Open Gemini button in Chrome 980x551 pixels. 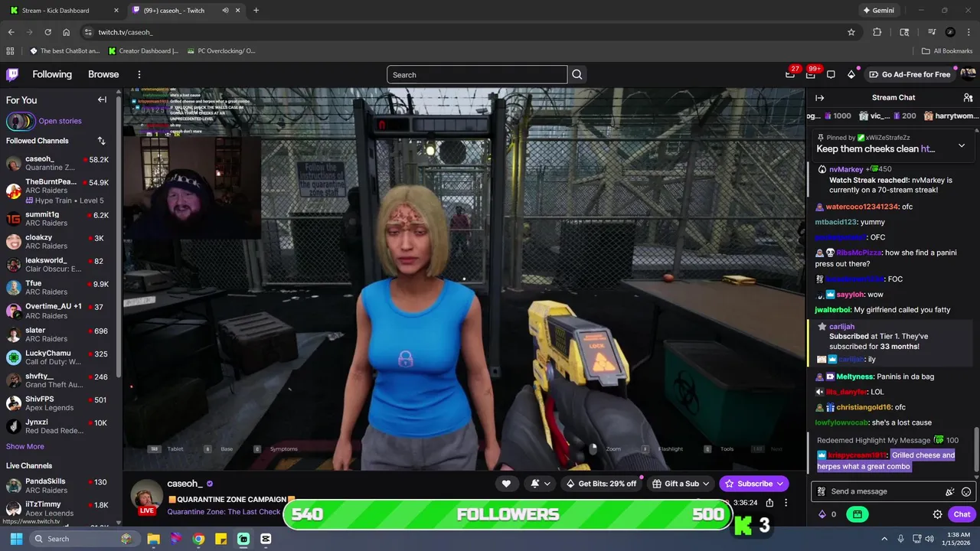(878, 11)
